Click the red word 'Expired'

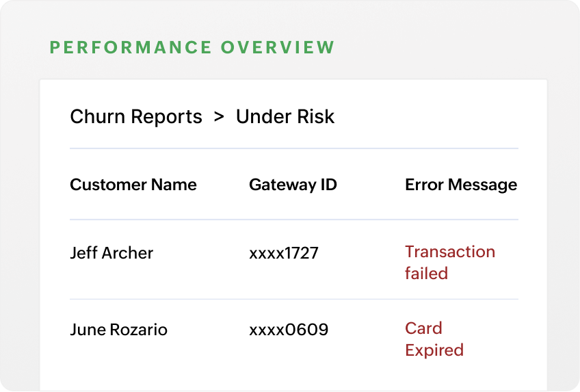click(434, 350)
